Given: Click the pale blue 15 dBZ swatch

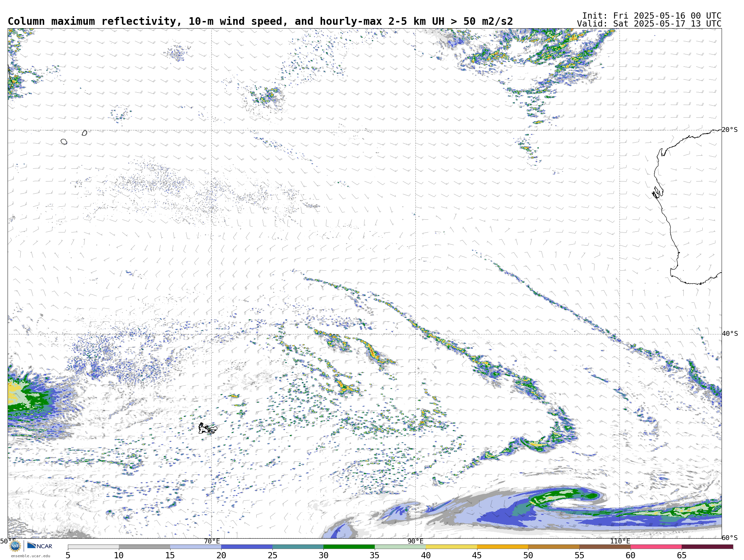Looking at the screenshot, I should tap(196, 547).
